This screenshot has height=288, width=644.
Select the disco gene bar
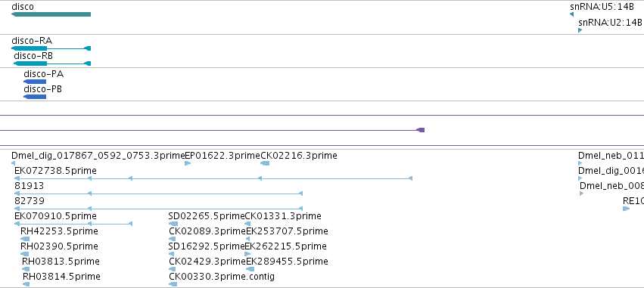click(51, 14)
